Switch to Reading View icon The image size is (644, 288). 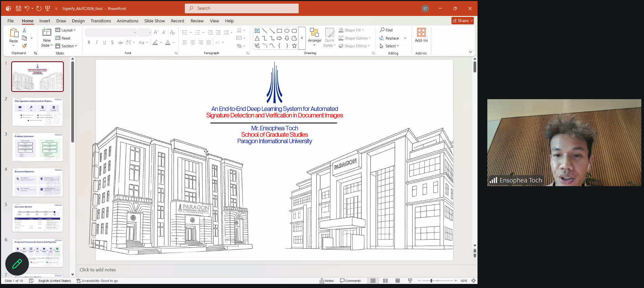[398, 281]
